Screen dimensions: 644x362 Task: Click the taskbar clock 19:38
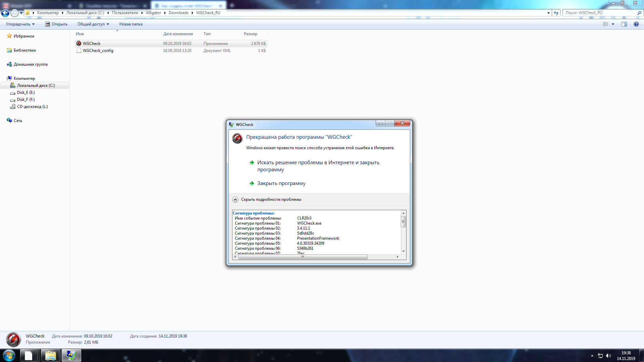626,353
